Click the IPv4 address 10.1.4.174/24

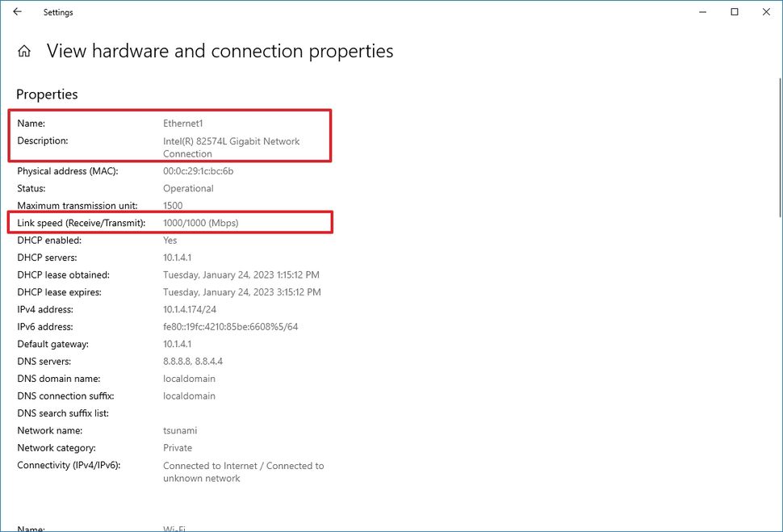pyautogui.click(x=191, y=309)
